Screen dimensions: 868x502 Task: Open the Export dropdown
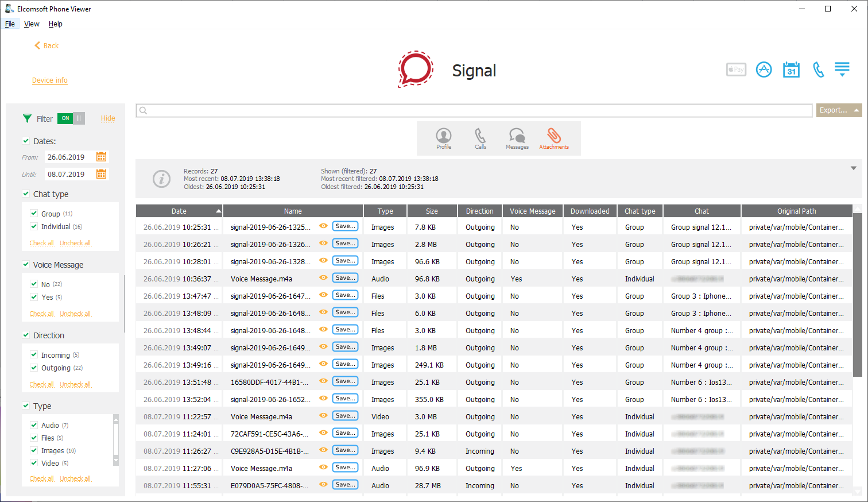pos(839,110)
